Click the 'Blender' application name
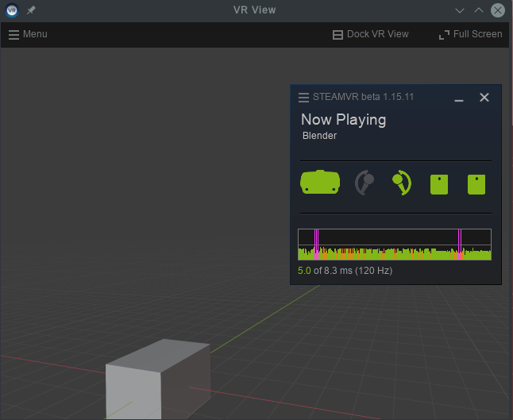513x420 pixels. coord(320,136)
